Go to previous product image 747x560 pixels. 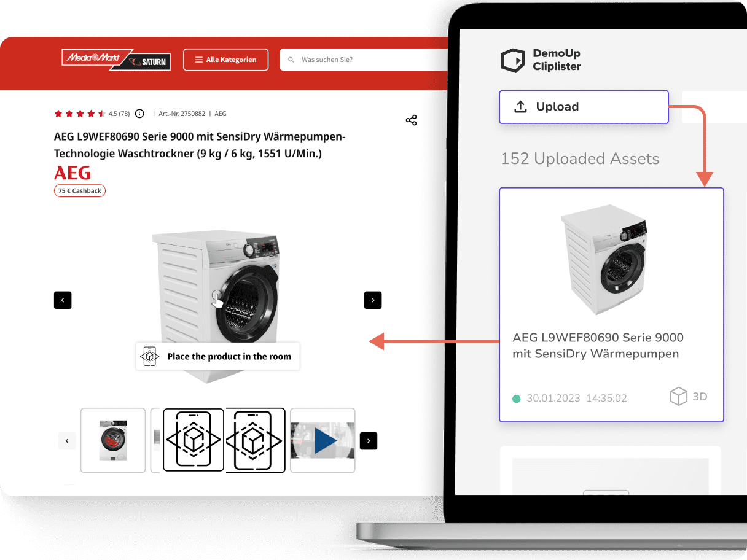pos(63,300)
